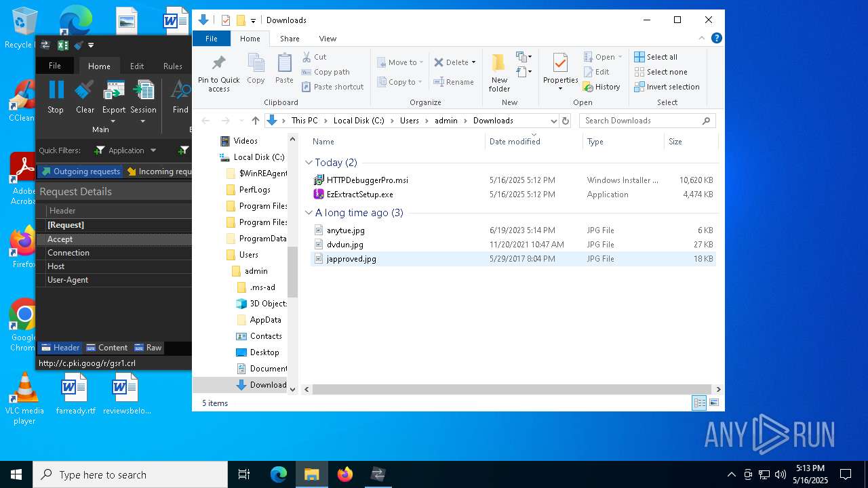The height and width of the screenshot is (488, 868).
Task: Switch to large icons view layout
Action: (713, 403)
